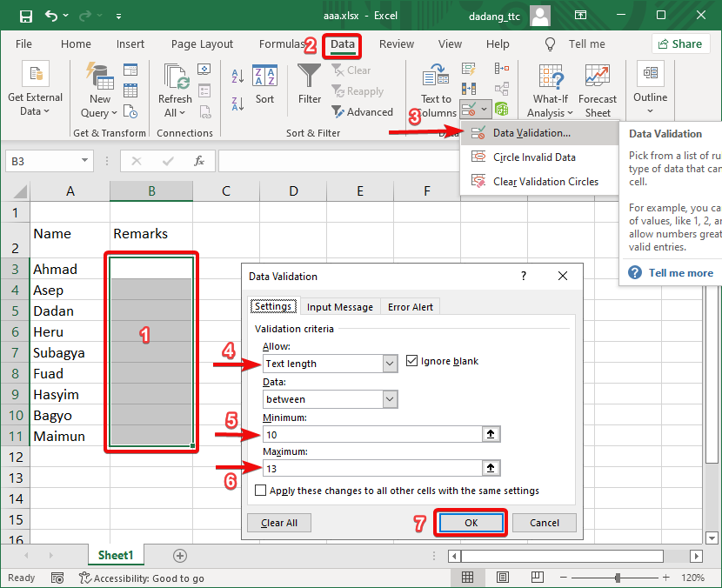
Task: Click the Sort button icon
Action: pyautogui.click(x=264, y=77)
